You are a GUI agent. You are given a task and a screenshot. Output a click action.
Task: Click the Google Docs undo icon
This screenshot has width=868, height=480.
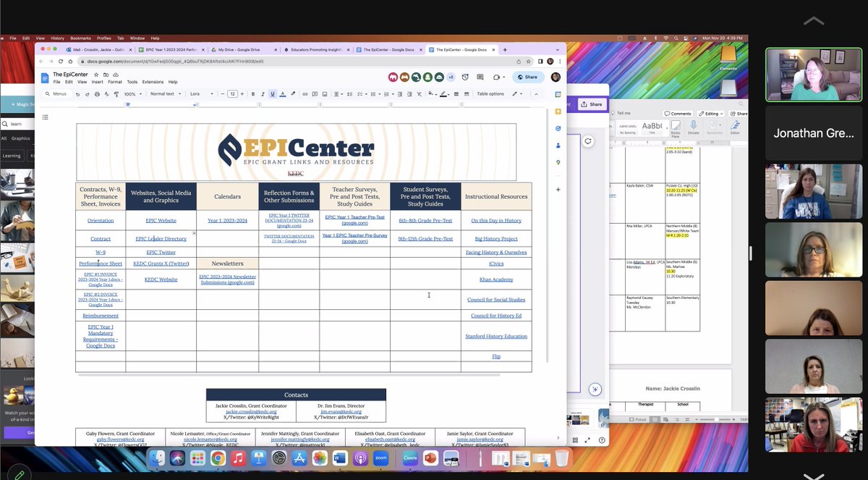77,94
